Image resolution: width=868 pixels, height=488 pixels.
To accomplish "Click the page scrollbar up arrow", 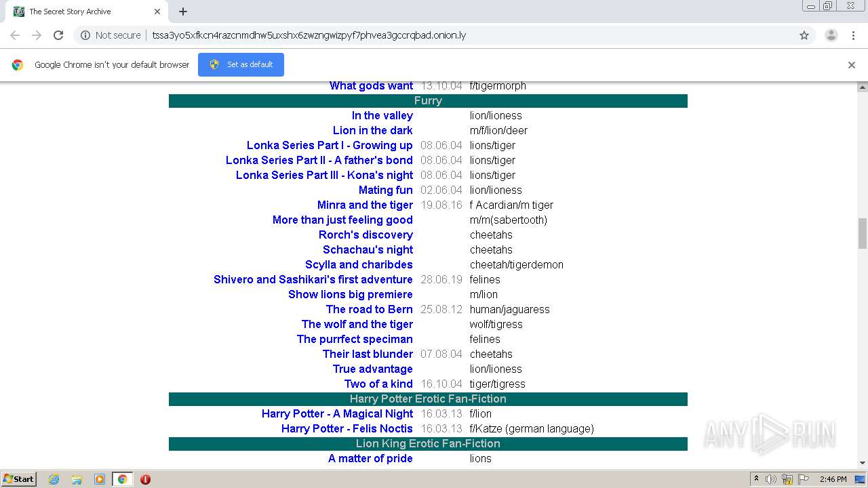I will (x=863, y=87).
